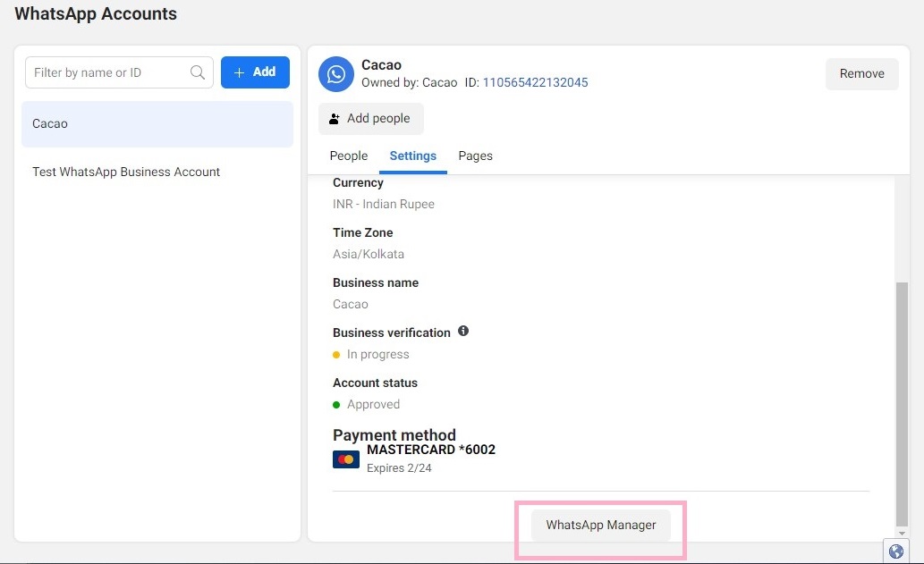The height and width of the screenshot is (564, 924).
Task: Click the Remove button
Action: tap(861, 73)
